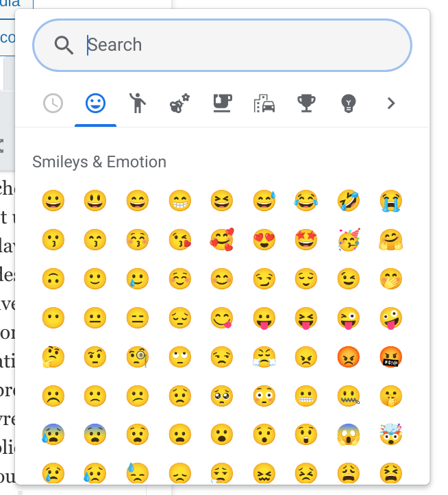Open the recently used emoji tab
This screenshot has width=448, height=495.
pyautogui.click(x=53, y=104)
